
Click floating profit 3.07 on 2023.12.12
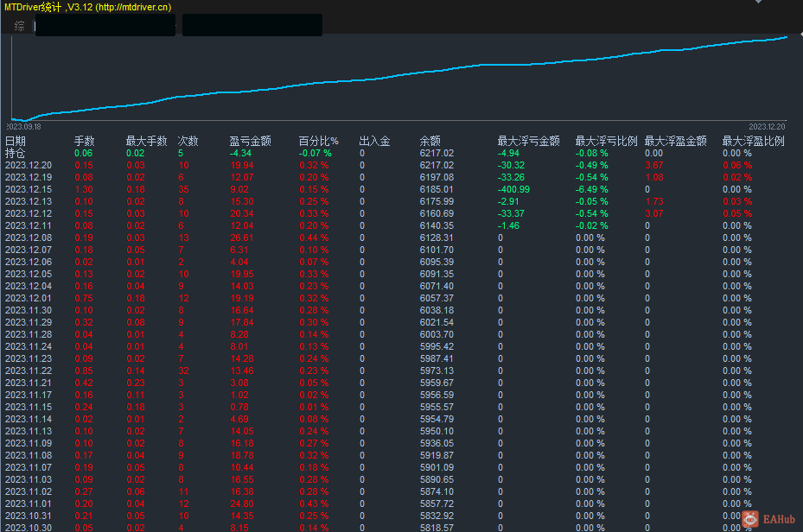pos(654,214)
